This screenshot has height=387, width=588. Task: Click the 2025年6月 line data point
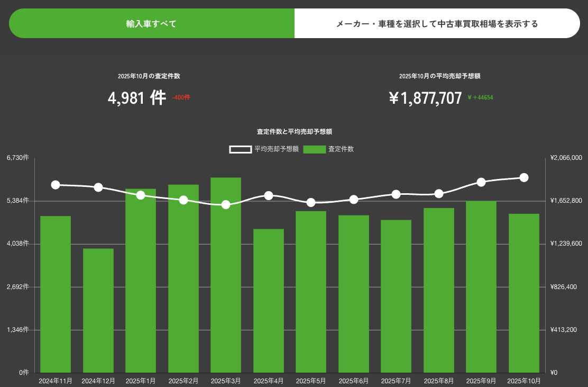(354, 200)
